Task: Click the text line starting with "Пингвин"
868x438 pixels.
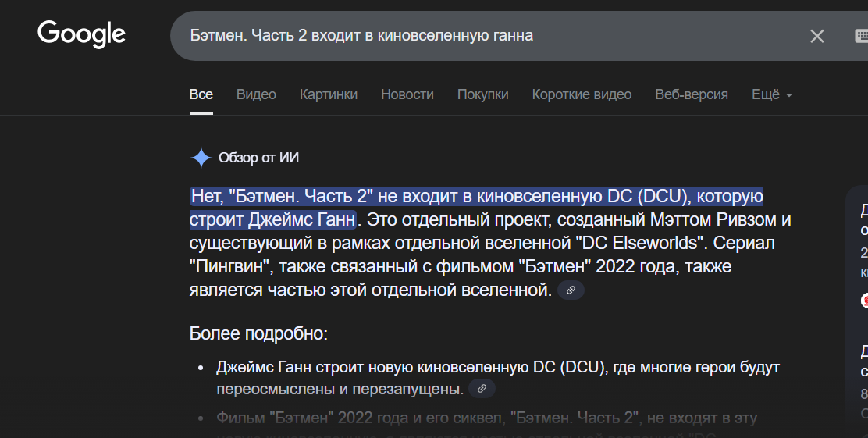Action: pyautogui.click(x=461, y=266)
